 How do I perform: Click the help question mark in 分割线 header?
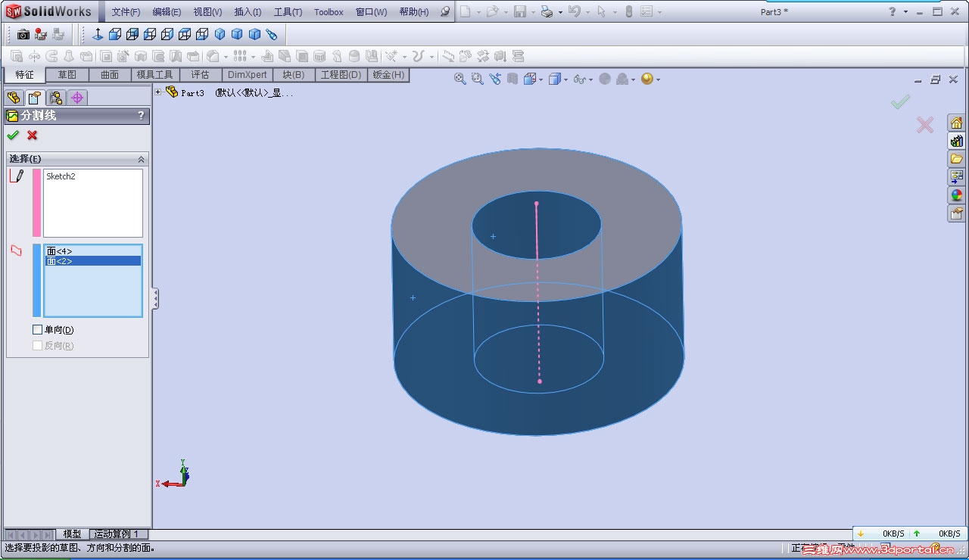(x=141, y=116)
